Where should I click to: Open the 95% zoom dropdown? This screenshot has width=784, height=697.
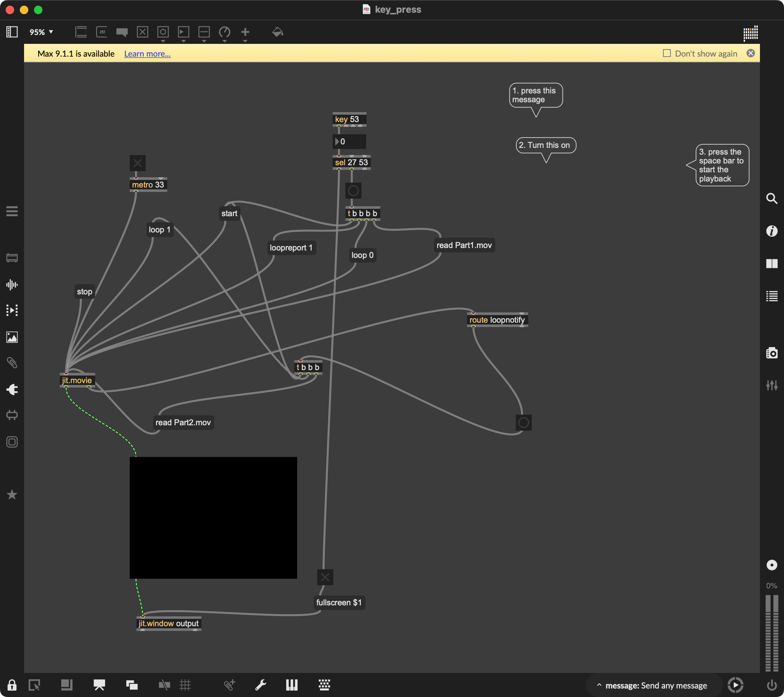coord(41,32)
